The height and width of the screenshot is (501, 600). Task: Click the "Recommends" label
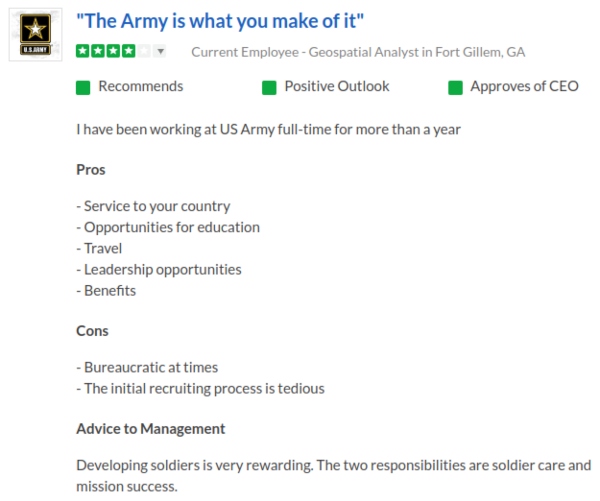point(140,86)
